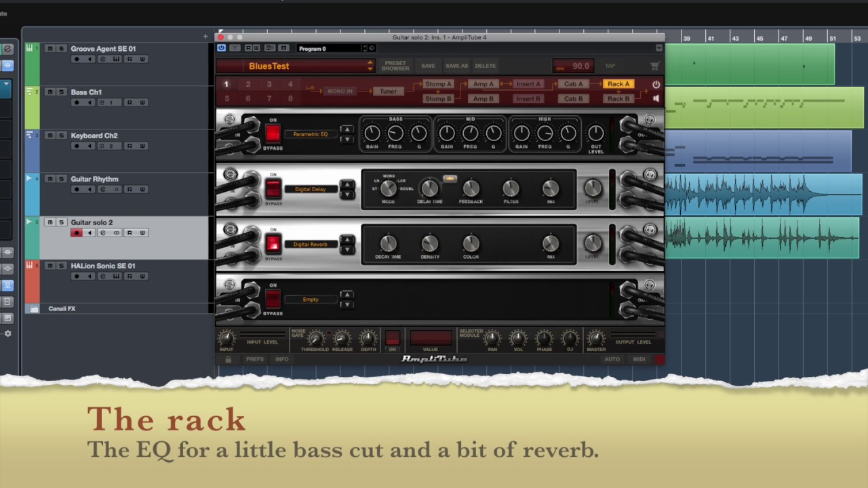Enable monitoring on Bass Ch1 track
The image size is (868, 488).
pos(90,102)
